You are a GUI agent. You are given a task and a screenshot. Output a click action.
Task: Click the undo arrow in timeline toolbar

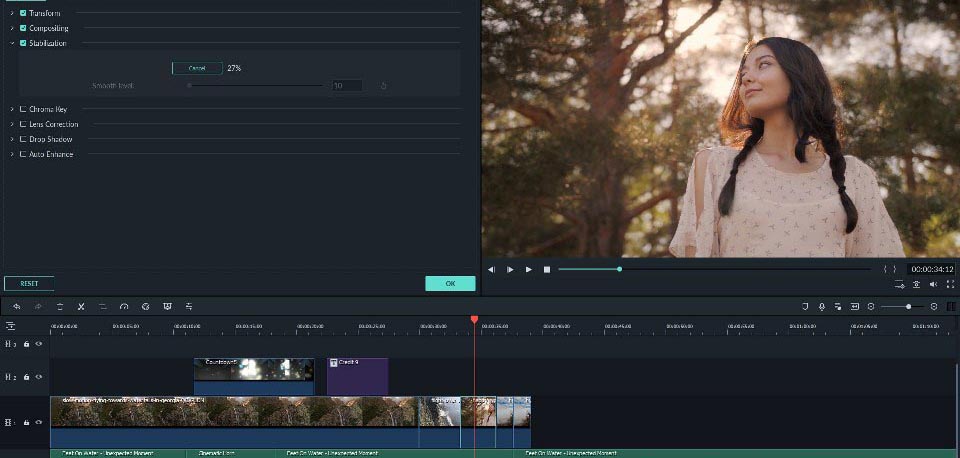(16, 306)
